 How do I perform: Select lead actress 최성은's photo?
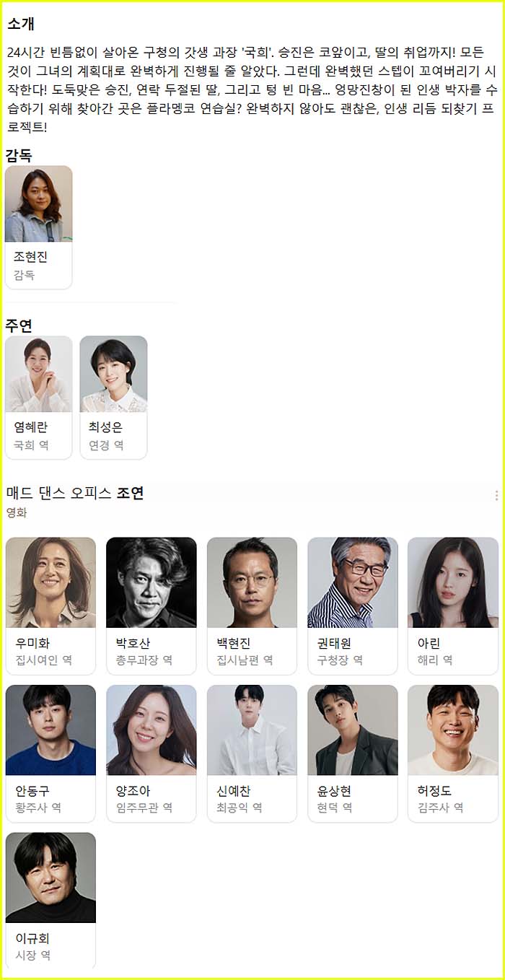point(113,374)
